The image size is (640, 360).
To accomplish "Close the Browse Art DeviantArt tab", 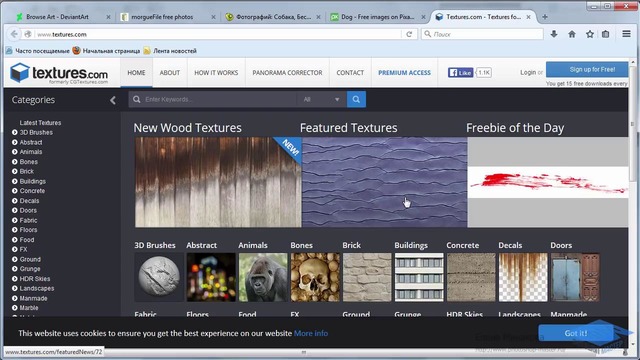I will point(108,17).
